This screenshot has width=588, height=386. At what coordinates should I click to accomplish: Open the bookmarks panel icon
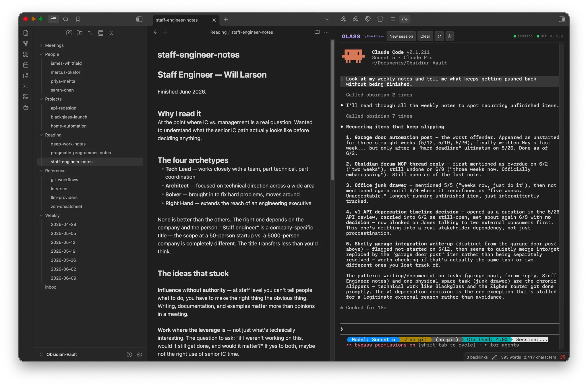tap(78, 19)
